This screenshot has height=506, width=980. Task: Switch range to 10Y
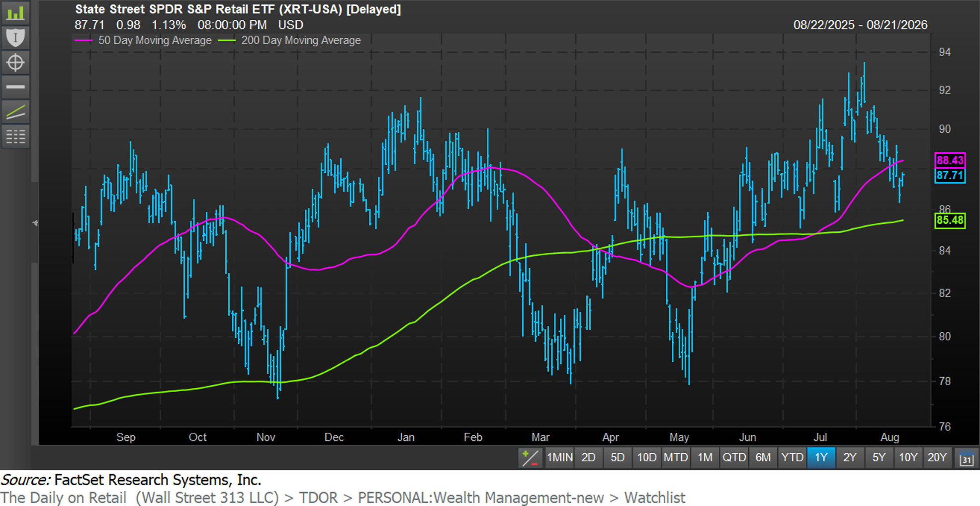pos(908,457)
